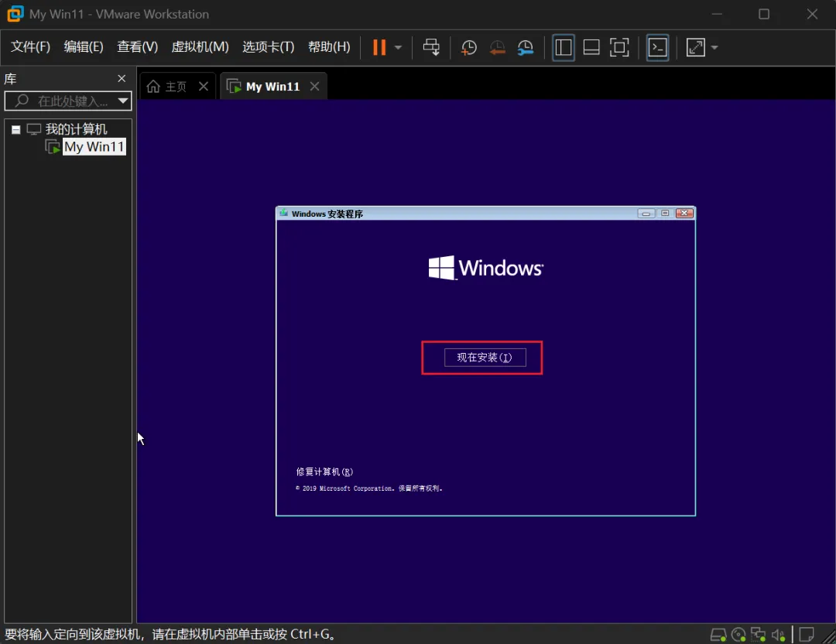Click the 修复计算机(R) link
The width and height of the screenshot is (836, 644).
(x=324, y=472)
